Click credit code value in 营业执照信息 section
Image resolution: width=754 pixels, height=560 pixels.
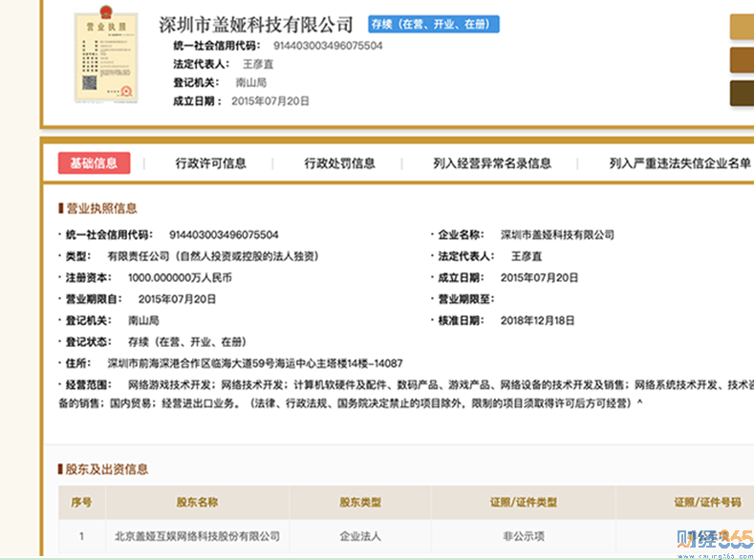224,234
